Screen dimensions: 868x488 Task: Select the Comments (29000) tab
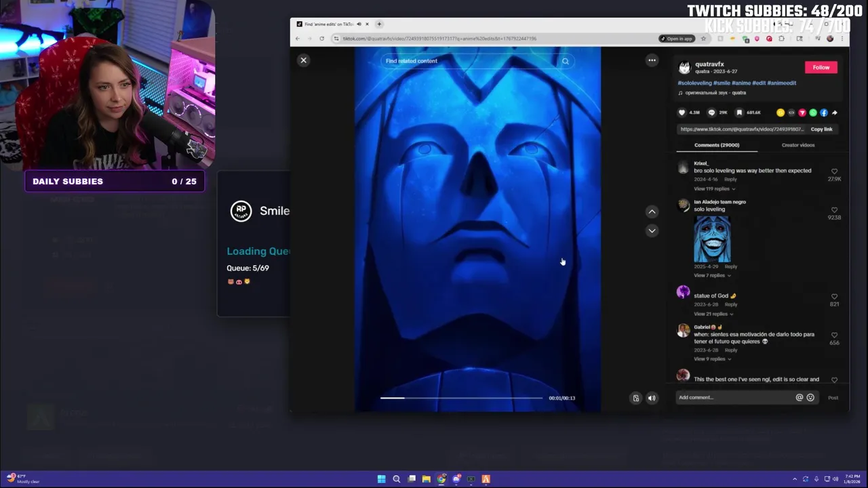(x=717, y=145)
